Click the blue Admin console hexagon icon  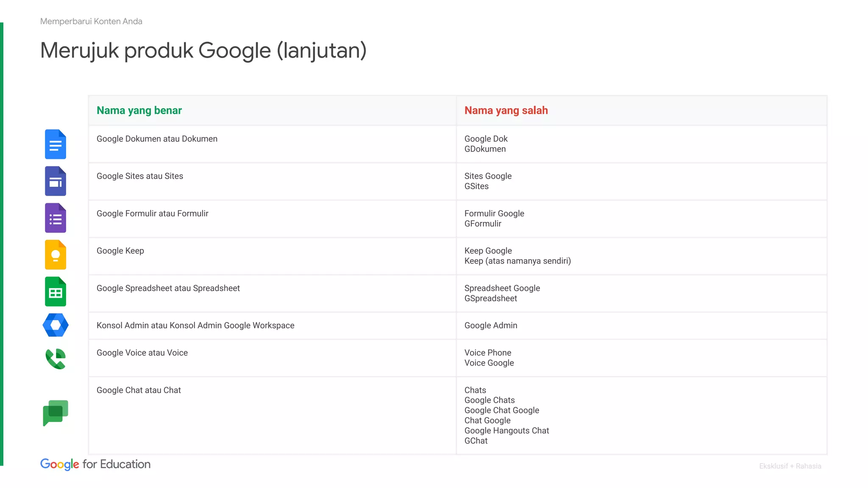point(56,325)
